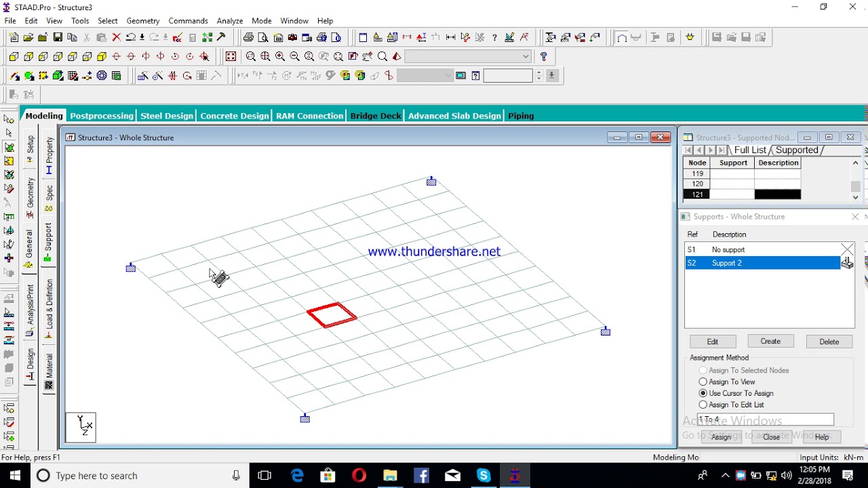Click the Close button in Supports dialog
The width and height of the screenshot is (868, 488).
772,437
